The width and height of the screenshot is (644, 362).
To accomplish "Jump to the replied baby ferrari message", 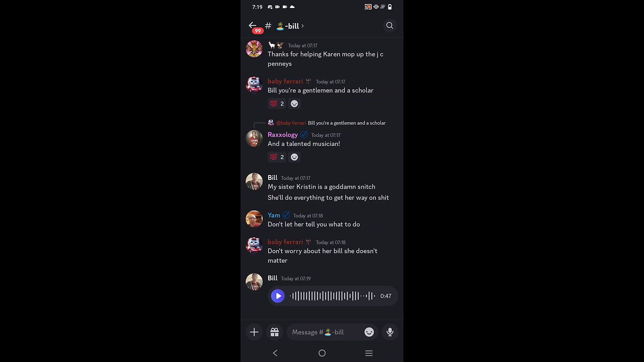I will tap(327, 123).
